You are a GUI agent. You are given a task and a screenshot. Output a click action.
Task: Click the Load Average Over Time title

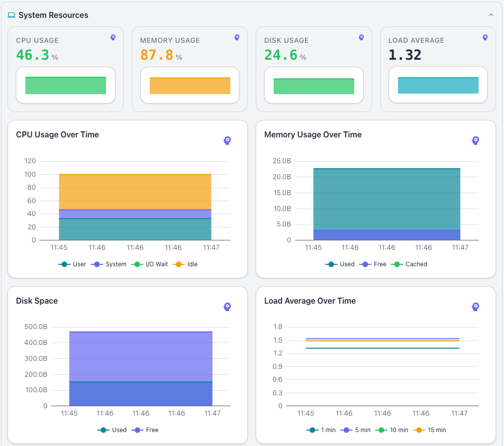click(x=310, y=301)
